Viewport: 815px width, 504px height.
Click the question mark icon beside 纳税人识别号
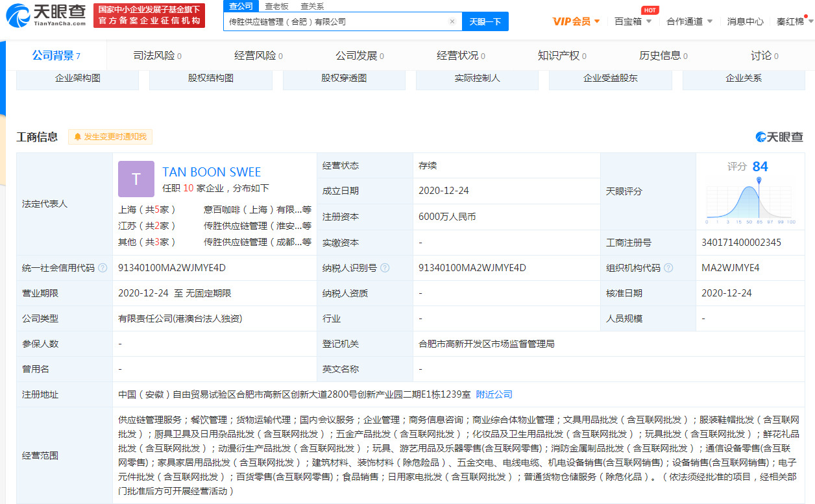(x=385, y=268)
